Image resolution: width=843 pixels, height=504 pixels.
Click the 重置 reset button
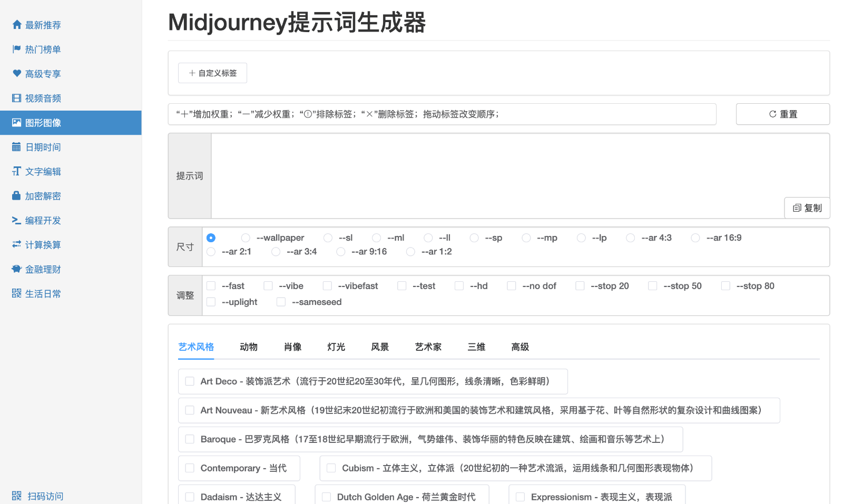point(782,114)
